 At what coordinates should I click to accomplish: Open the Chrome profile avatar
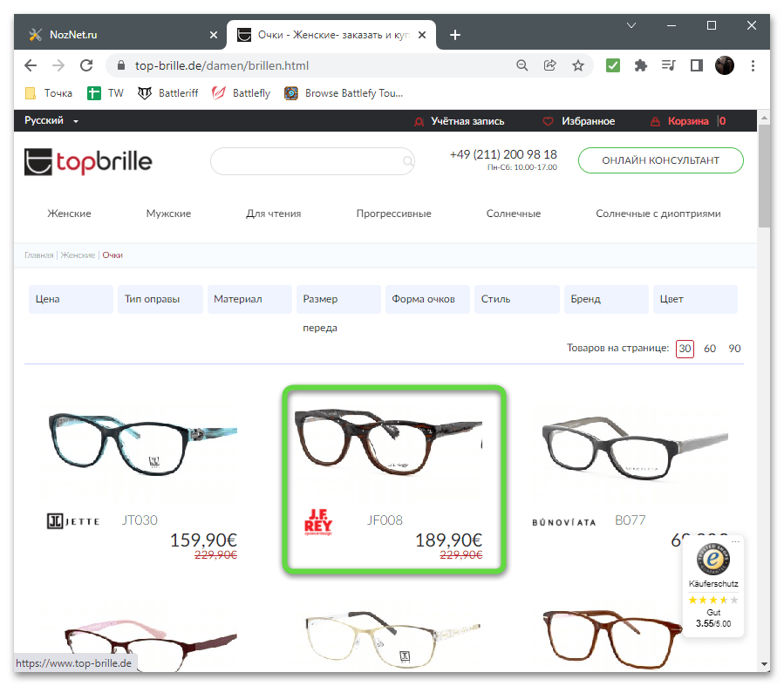point(725,65)
